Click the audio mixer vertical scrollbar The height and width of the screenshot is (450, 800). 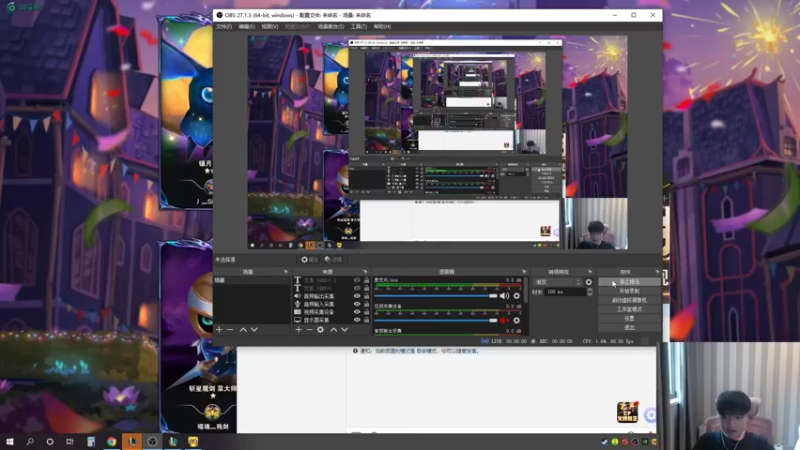pyautogui.click(x=526, y=291)
